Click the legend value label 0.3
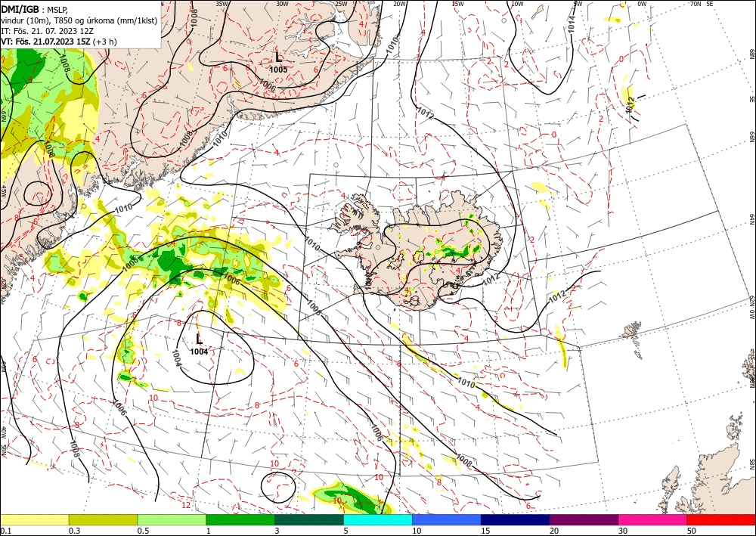This screenshot has width=756, height=536. tap(74, 531)
